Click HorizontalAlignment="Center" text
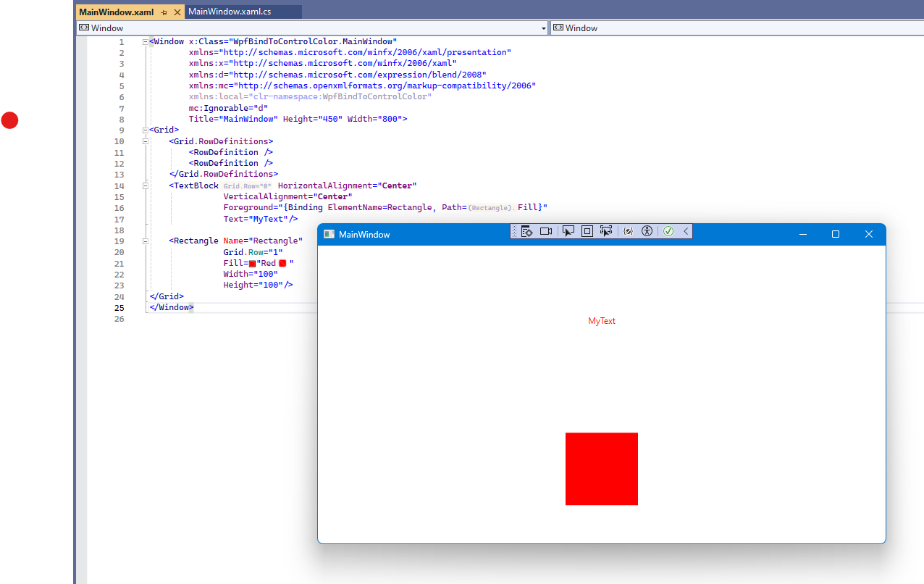Screen dimensions: 924x584 coord(348,185)
